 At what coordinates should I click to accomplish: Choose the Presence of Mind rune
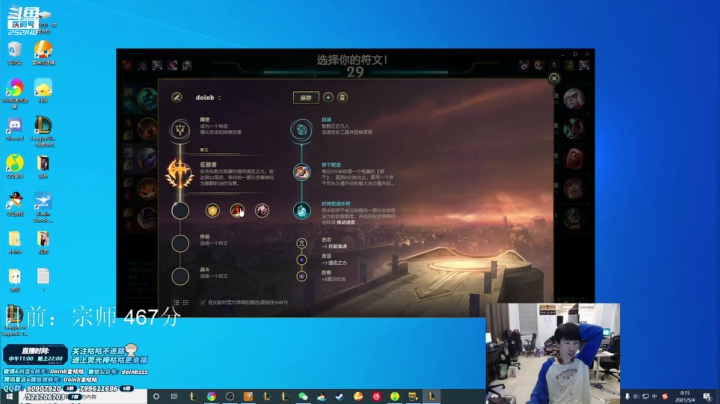[262, 211]
